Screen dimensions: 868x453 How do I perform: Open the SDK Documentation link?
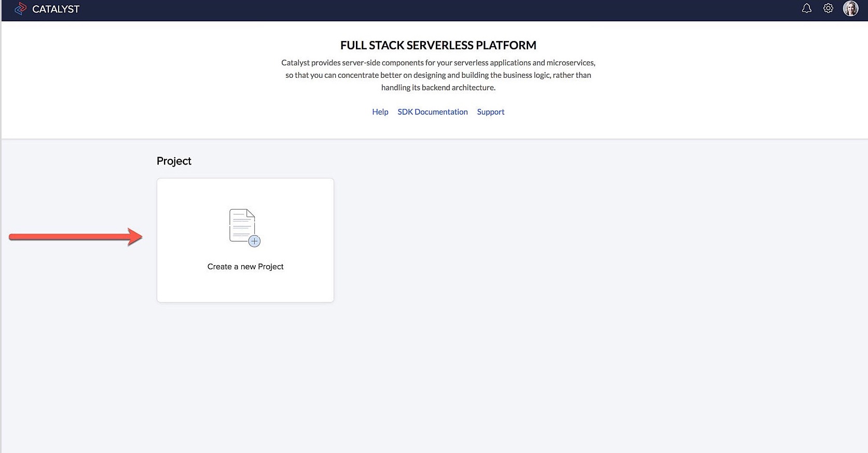pyautogui.click(x=433, y=112)
